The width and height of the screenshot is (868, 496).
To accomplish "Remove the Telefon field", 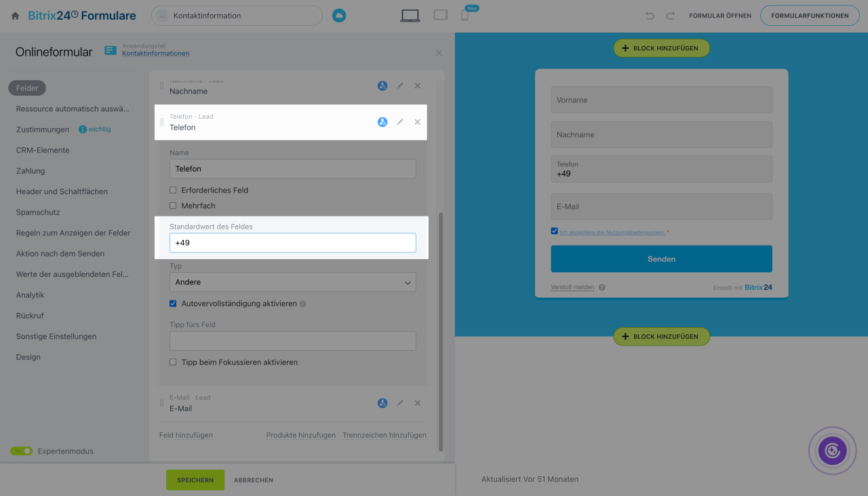I will point(417,122).
